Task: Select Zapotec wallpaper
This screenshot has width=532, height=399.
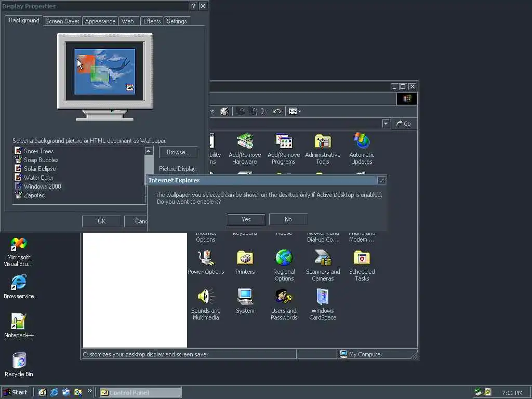Action: [x=30, y=195]
